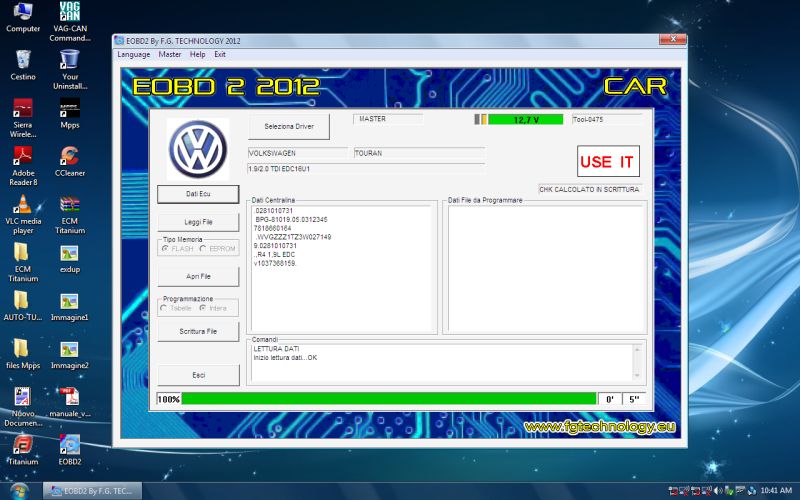This screenshot has width=800, height=500.
Task: Click the Dati File da Programmare box
Action: point(545,269)
